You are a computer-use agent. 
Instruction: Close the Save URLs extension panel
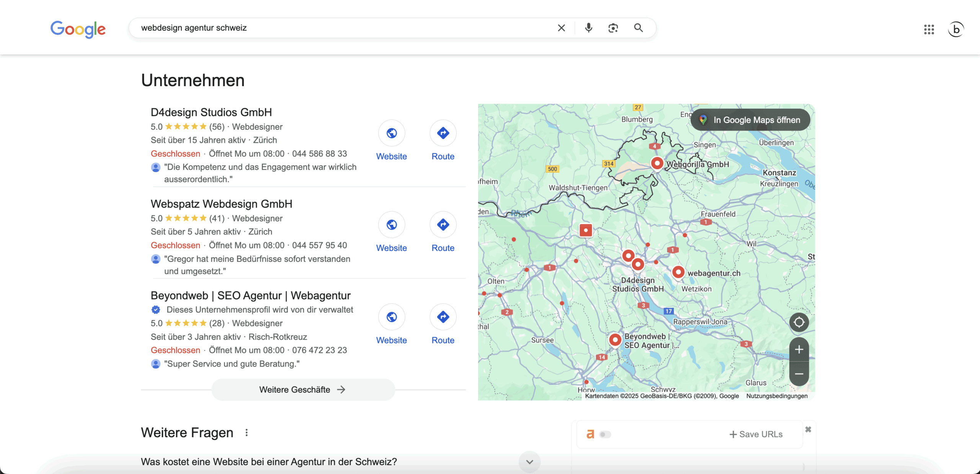coord(808,430)
